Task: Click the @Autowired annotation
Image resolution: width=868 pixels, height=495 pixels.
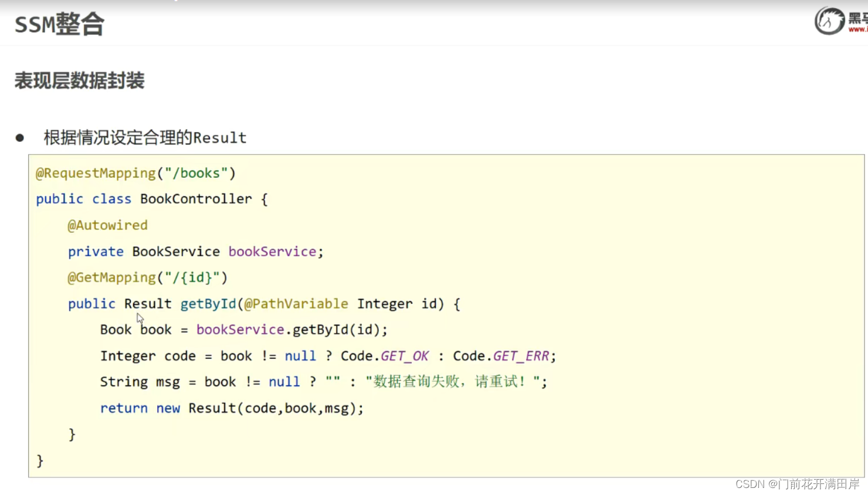Action: 107,225
